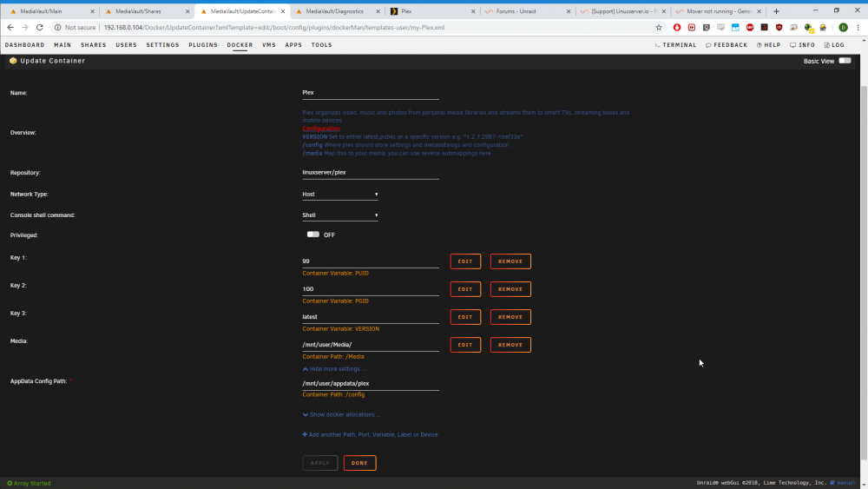Open Help from the header
This screenshot has width=868, height=489.
768,45
